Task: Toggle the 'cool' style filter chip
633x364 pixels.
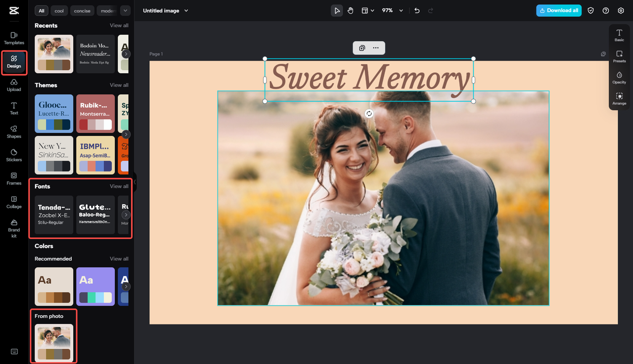Action: 59,10
